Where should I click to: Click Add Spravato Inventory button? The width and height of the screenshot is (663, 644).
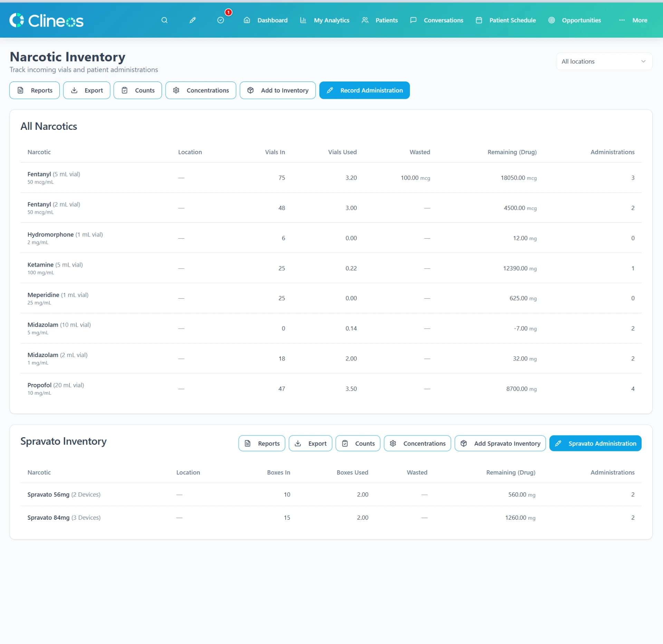(500, 444)
